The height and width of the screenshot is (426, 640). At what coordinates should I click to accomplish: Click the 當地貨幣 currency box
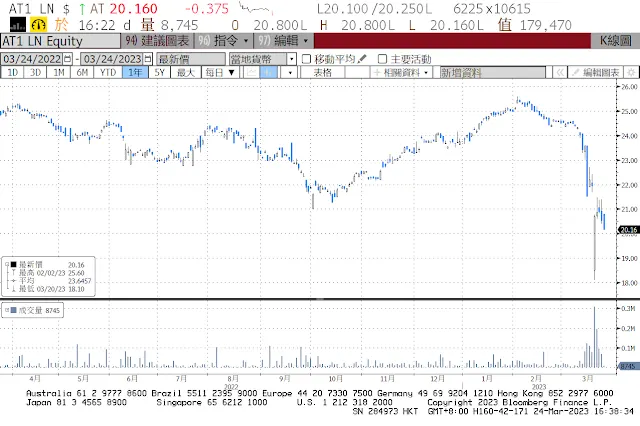point(258,59)
